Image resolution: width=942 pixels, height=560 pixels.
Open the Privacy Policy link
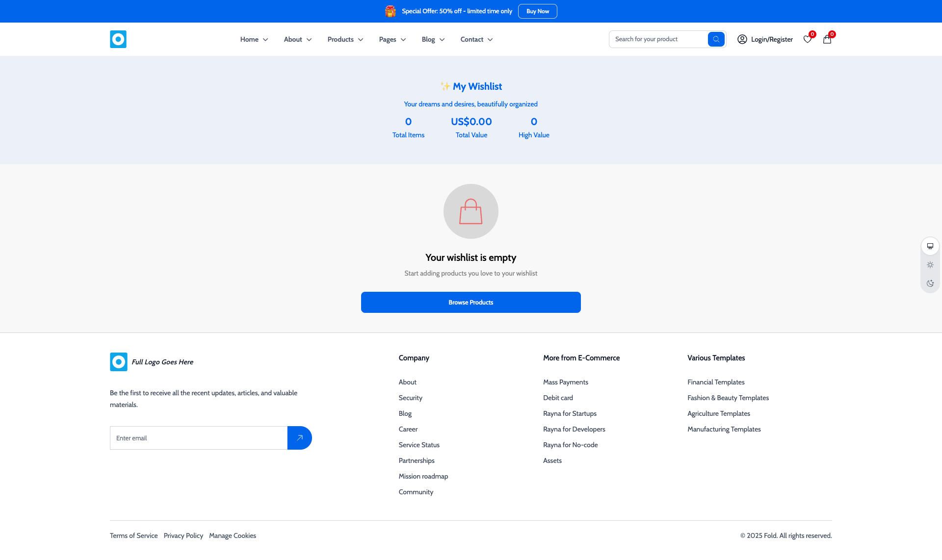pyautogui.click(x=183, y=535)
